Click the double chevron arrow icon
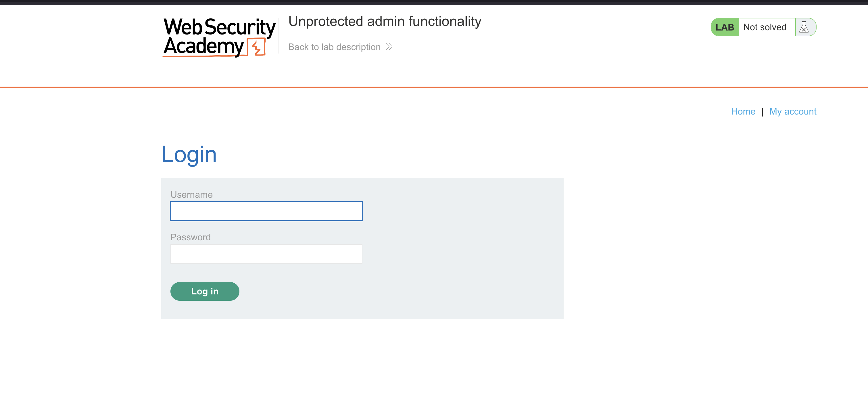 click(389, 47)
